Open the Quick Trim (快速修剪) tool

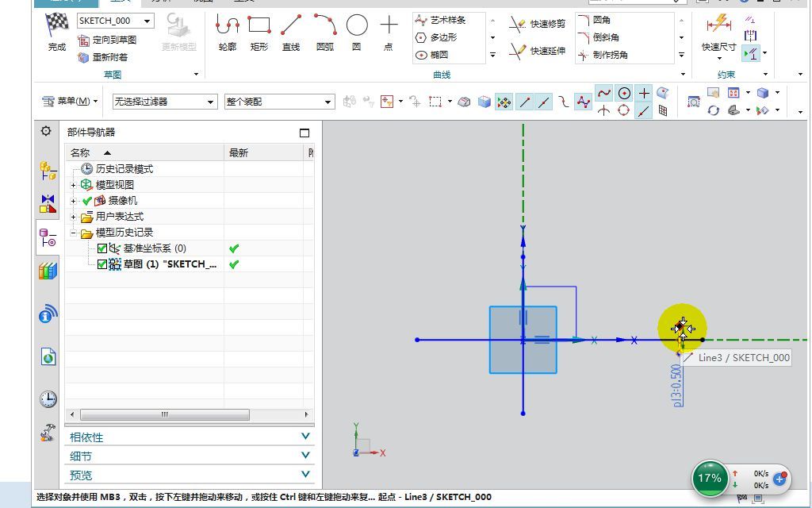click(547, 24)
